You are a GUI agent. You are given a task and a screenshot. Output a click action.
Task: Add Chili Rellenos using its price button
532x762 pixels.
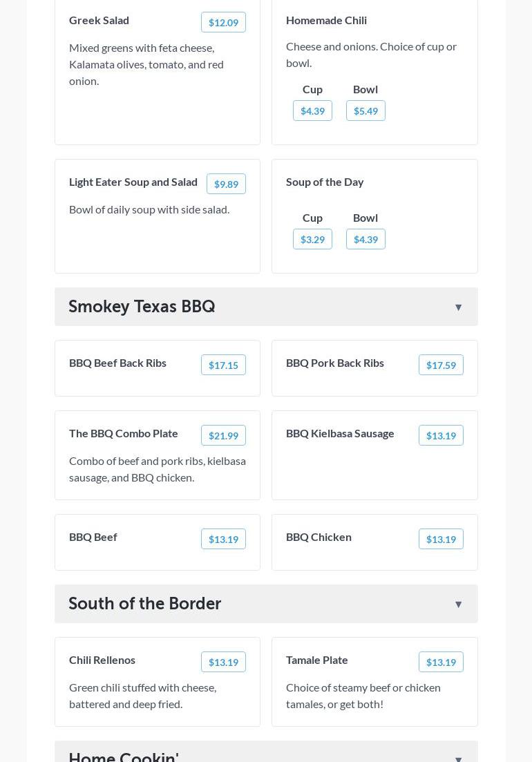223,663
